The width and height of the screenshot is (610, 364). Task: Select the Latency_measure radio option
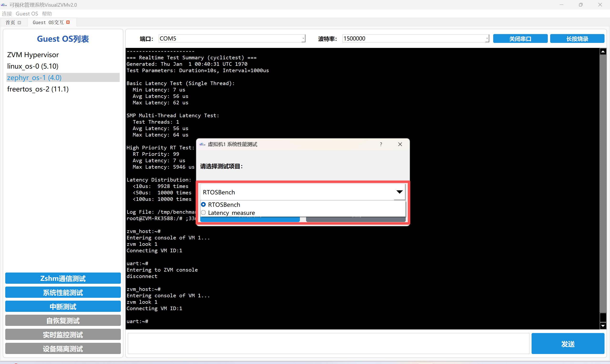(x=203, y=213)
